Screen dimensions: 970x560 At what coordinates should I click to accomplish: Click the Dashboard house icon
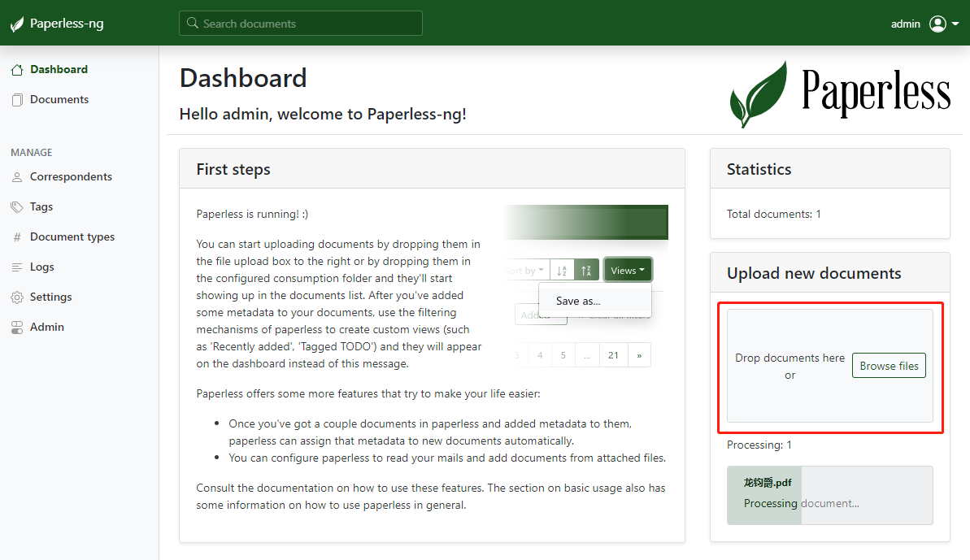pyautogui.click(x=17, y=70)
